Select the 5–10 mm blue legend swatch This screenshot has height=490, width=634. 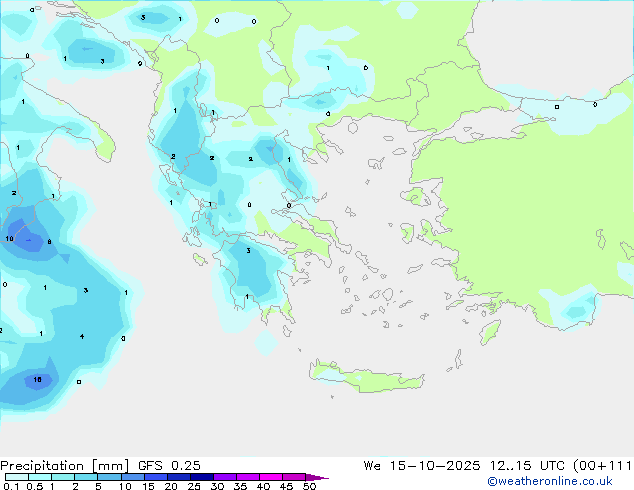tap(109, 477)
